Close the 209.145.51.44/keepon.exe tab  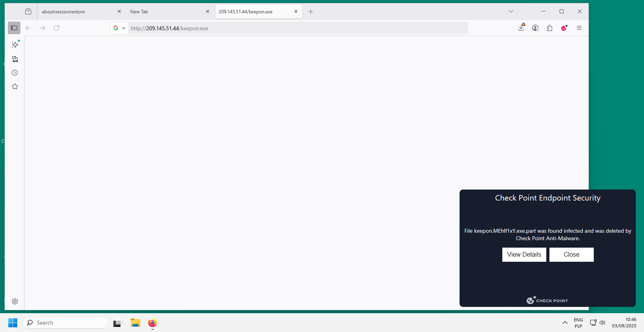pyautogui.click(x=296, y=12)
